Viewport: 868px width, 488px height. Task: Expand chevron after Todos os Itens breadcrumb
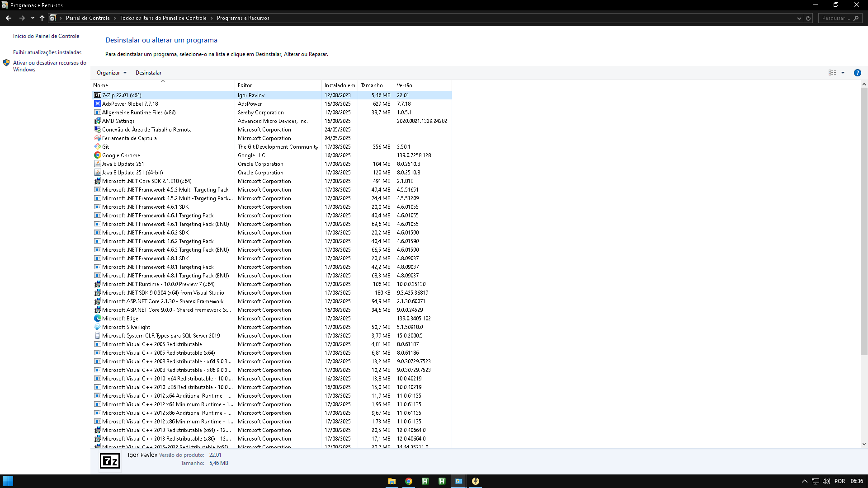[212, 18]
